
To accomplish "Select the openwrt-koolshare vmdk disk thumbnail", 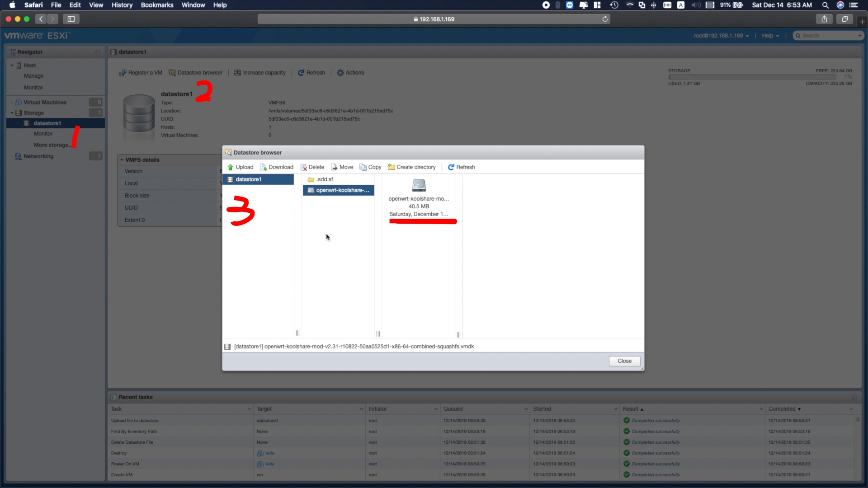I will (419, 185).
